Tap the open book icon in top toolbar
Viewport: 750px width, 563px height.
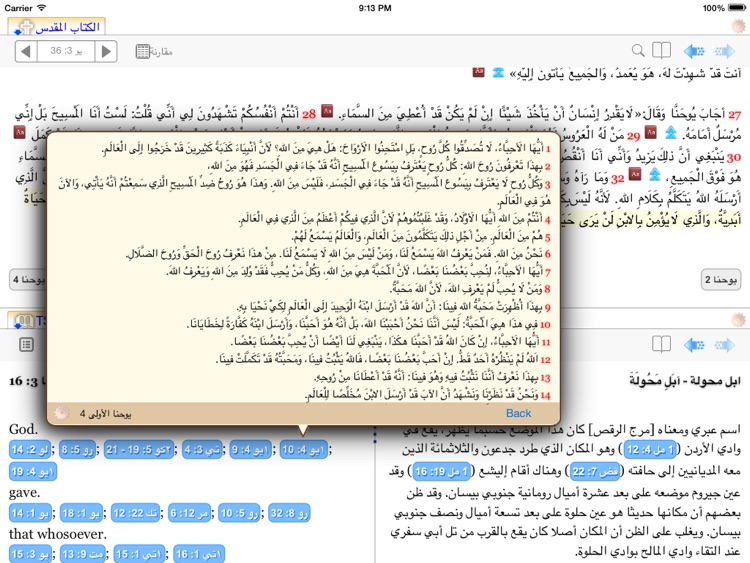662,50
